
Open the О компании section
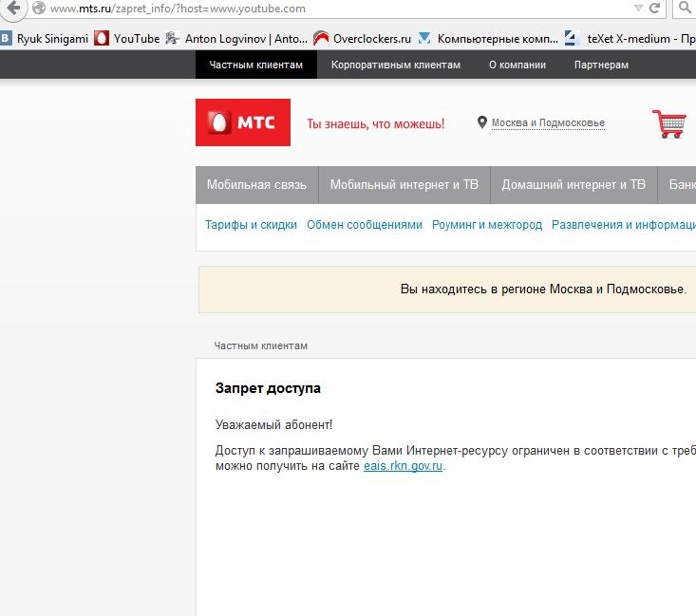coord(517,65)
